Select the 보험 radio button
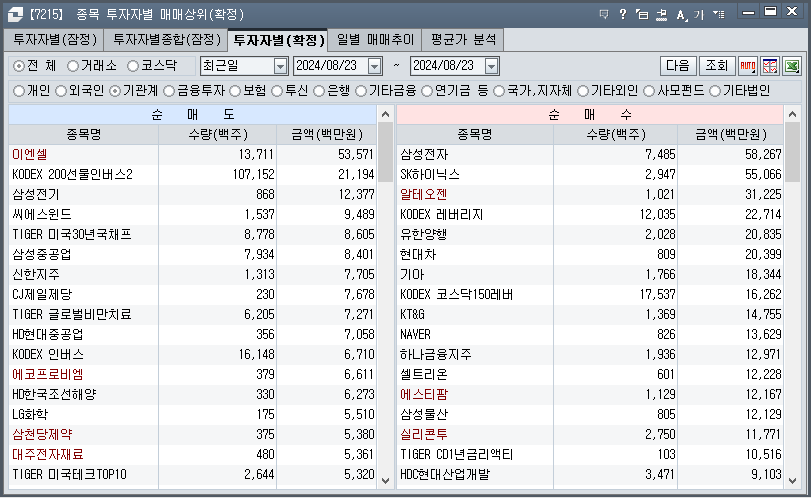This screenshot has width=811, height=498. click(235, 91)
